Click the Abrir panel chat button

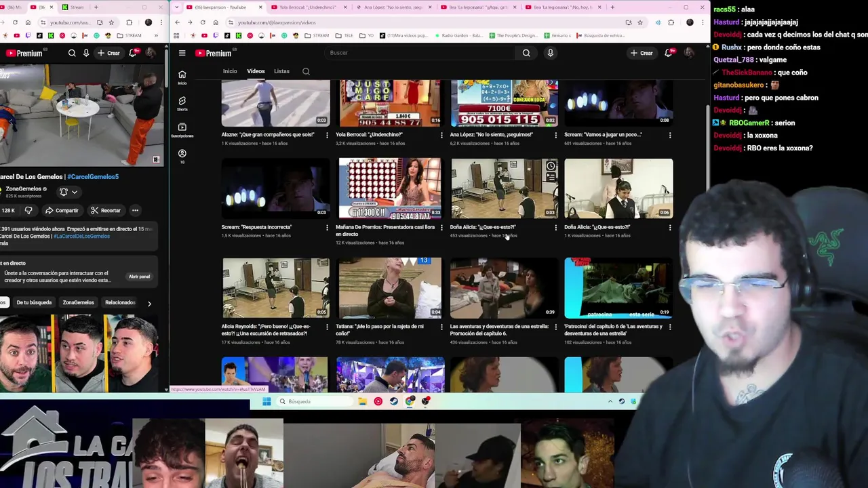tap(139, 277)
